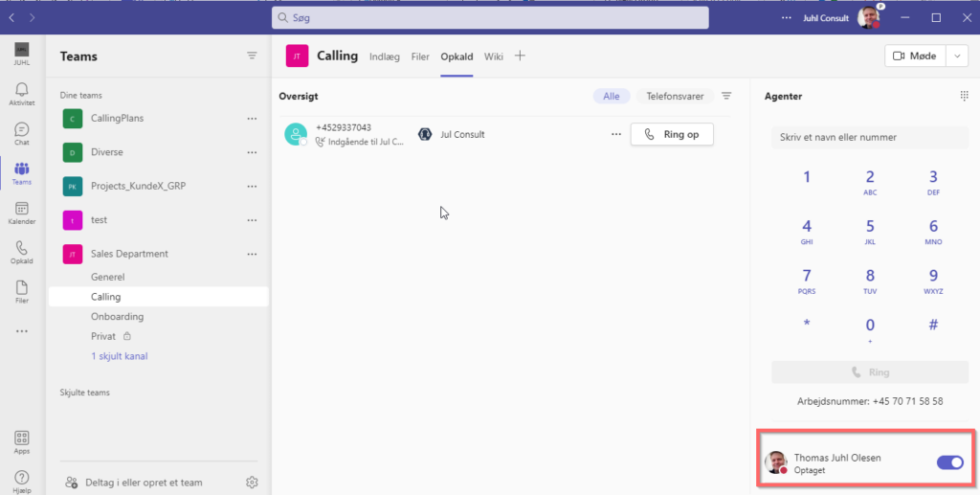
Task: Add a new tab with plus icon
Action: click(520, 56)
